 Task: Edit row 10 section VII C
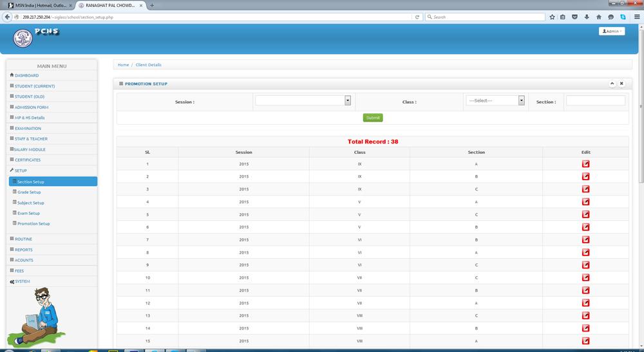585,278
